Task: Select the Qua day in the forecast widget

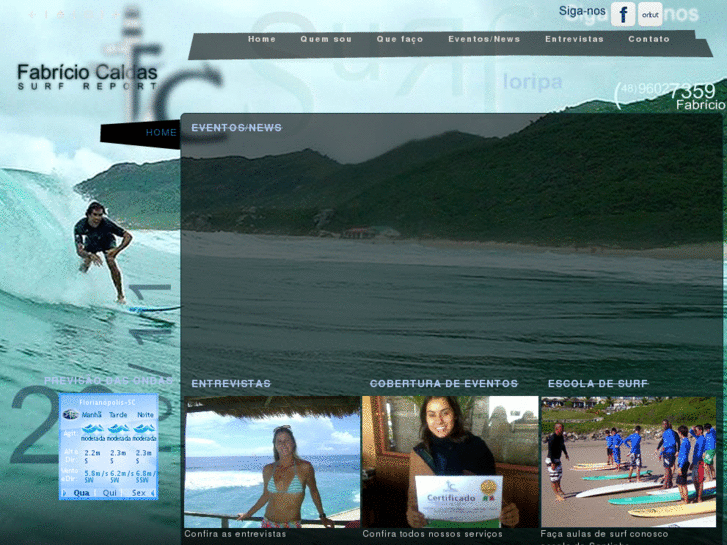Action: [x=82, y=493]
